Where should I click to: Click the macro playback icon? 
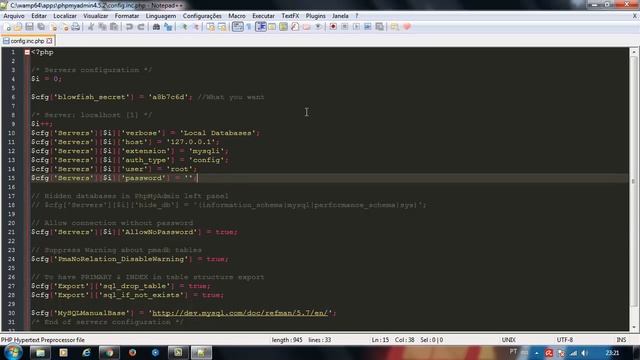[356, 27]
